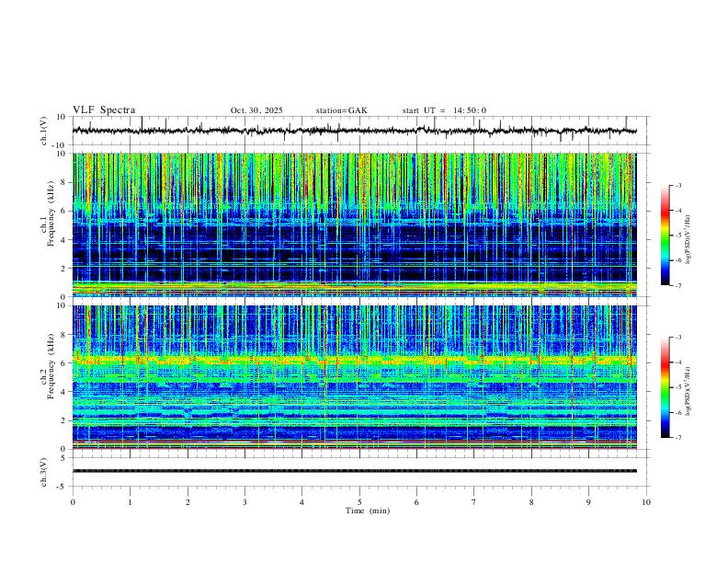Select the date text "Oct. 30, 2025"

[x=256, y=110]
